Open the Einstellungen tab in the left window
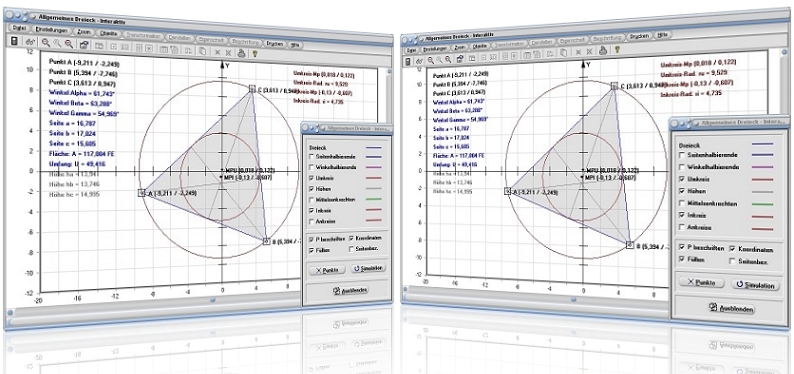This screenshot has height=374, width=794. (x=52, y=30)
